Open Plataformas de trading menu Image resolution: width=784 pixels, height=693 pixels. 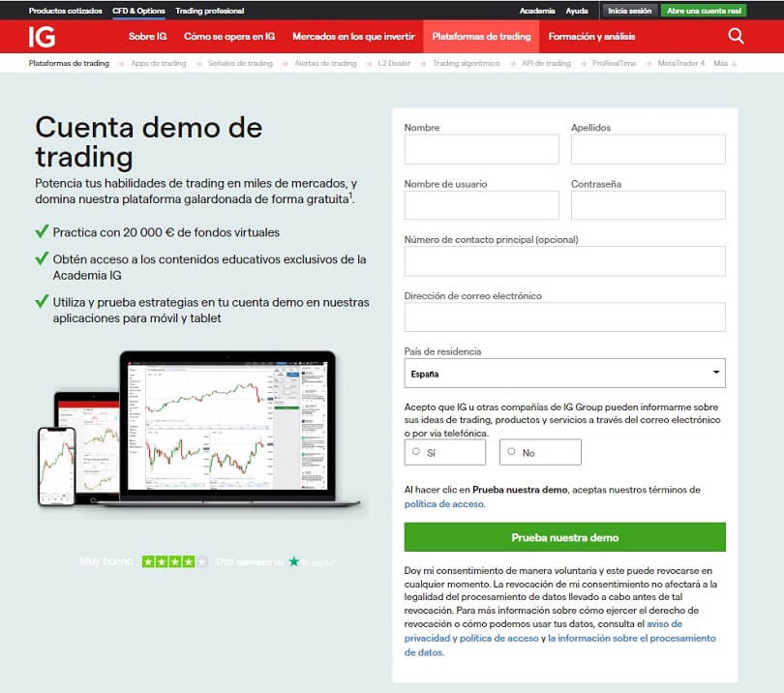click(x=481, y=37)
